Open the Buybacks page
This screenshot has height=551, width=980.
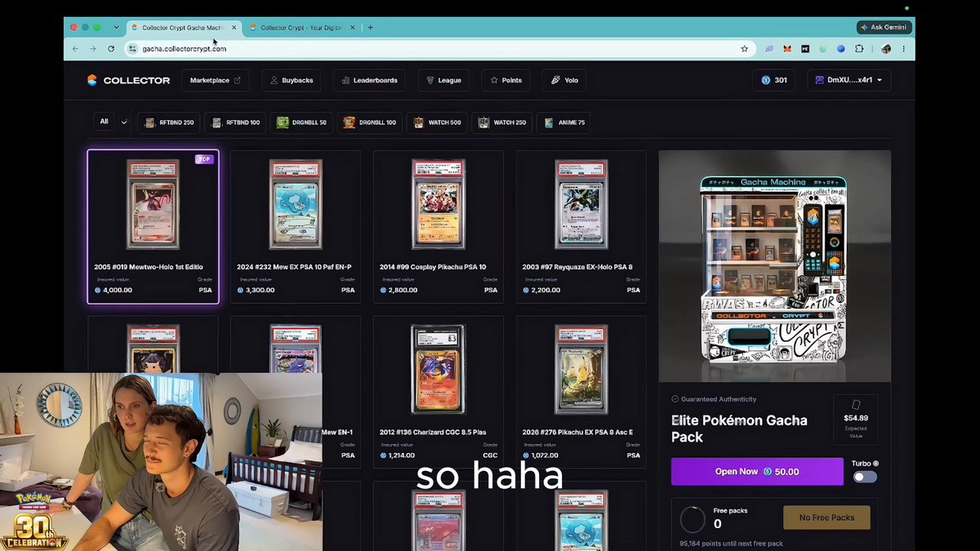point(292,80)
